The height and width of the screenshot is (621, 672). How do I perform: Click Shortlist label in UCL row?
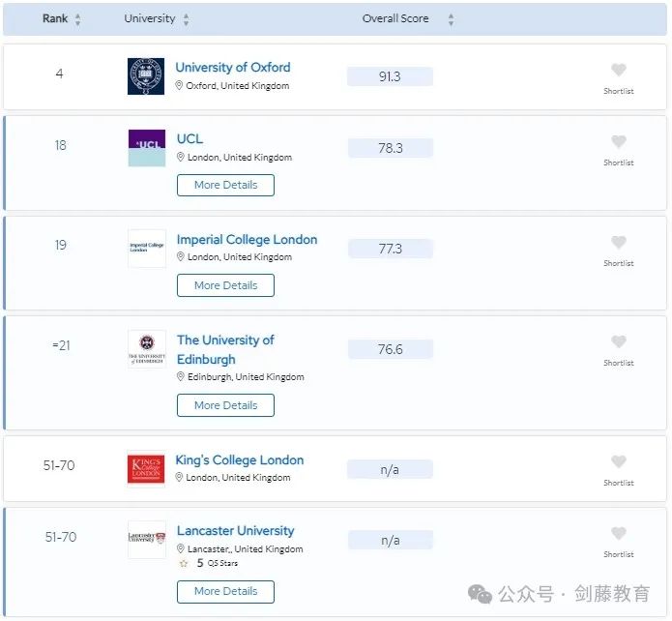pos(619,163)
